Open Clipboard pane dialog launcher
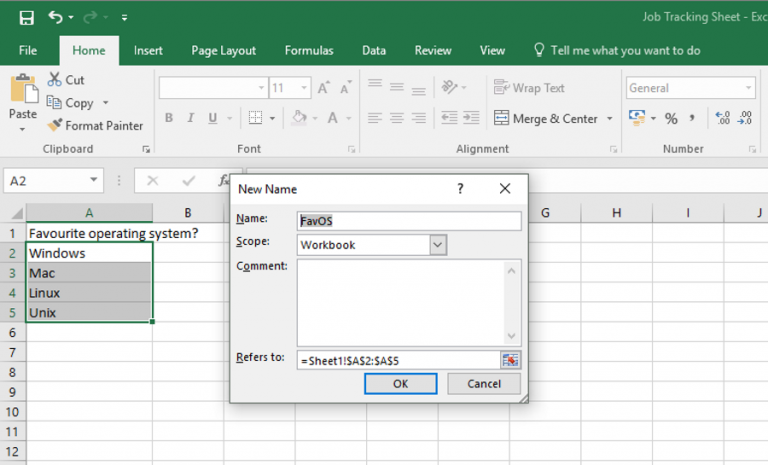Screen dimensions: 768x465 point(146,149)
